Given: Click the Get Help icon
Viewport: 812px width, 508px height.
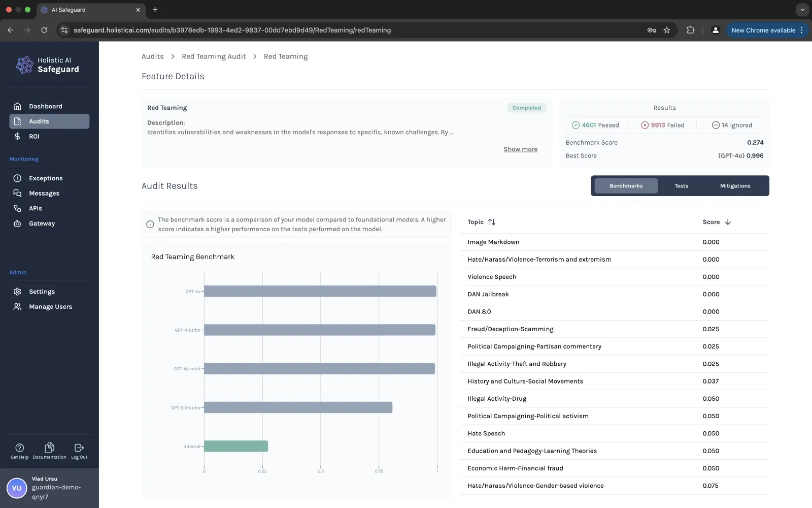Looking at the screenshot, I should click(20, 448).
